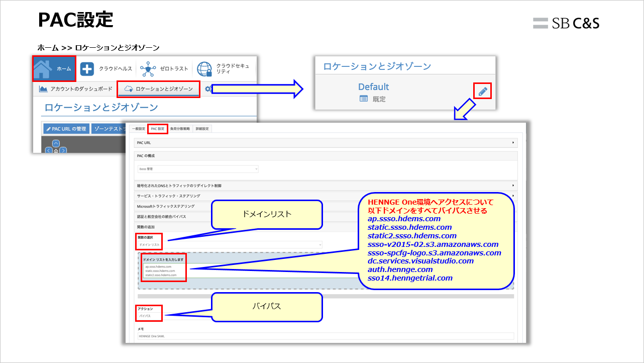Image resolution: width=644 pixels, height=363 pixels.
Task: Open the クラウドセキュリティ globe lock icon
Action: pyautogui.click(x=204, y=69)
